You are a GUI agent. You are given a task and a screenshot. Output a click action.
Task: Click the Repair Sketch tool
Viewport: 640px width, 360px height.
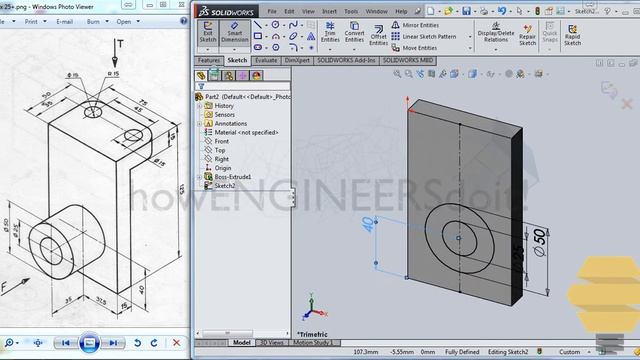527,35
